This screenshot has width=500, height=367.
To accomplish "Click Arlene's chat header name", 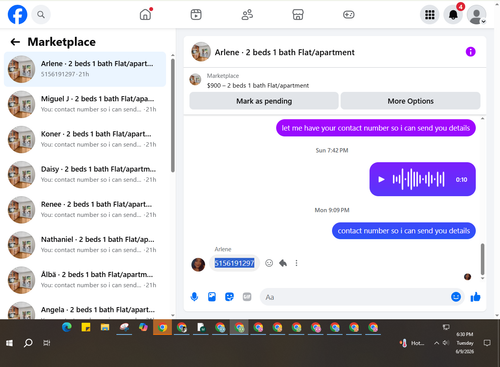I will 284,52.
